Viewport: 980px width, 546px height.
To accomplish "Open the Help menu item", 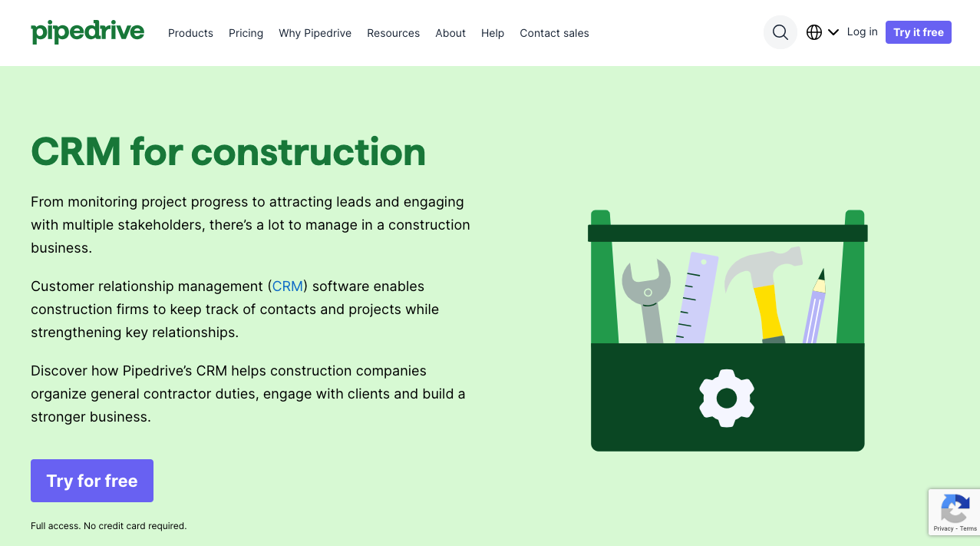I will pos(493,33).
